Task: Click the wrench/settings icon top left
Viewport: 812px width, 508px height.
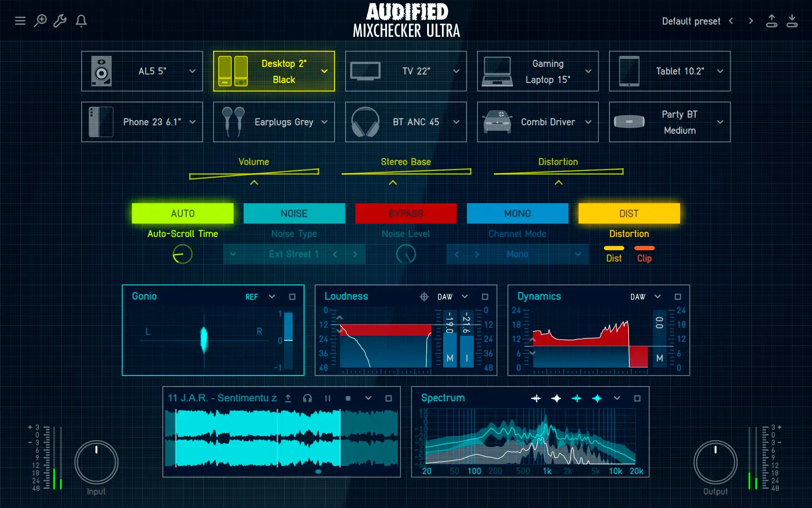Action: coord(60,20)
